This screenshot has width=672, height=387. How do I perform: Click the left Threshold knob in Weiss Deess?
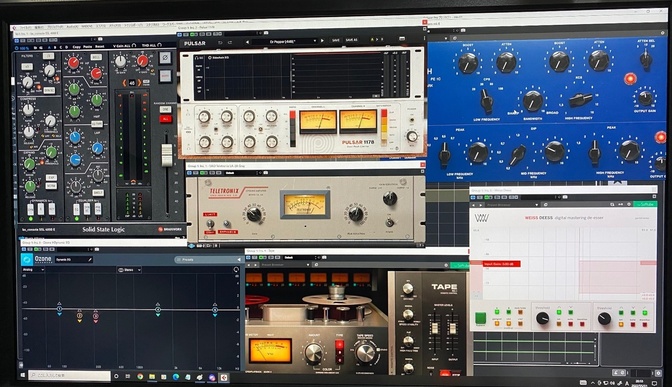(543, 318)
